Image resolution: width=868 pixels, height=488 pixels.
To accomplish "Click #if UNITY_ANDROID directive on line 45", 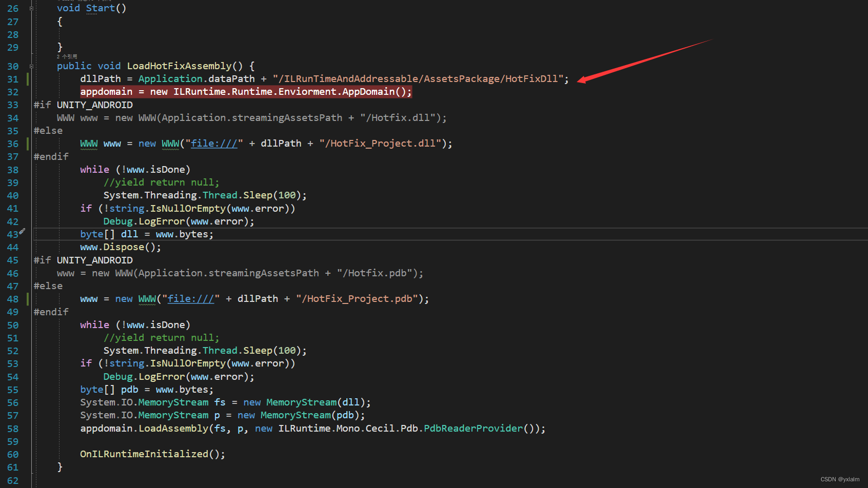I will (x=83, y=260).
